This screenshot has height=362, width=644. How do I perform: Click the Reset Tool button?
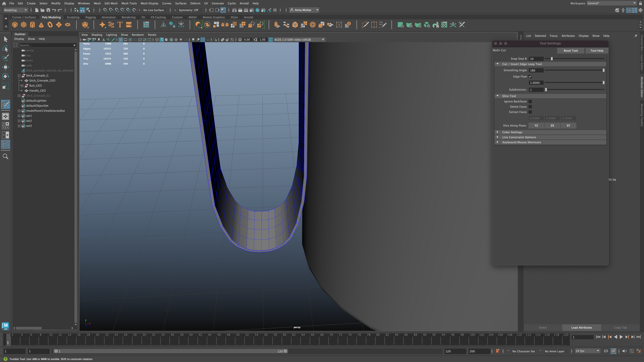click(x=570, y=51)
